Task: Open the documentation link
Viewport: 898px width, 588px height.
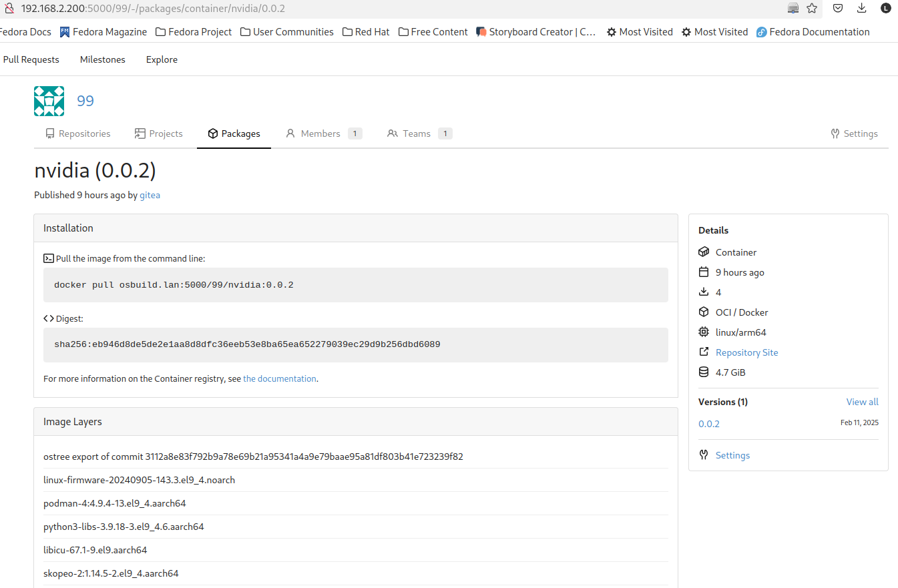Action: (280, 378)
